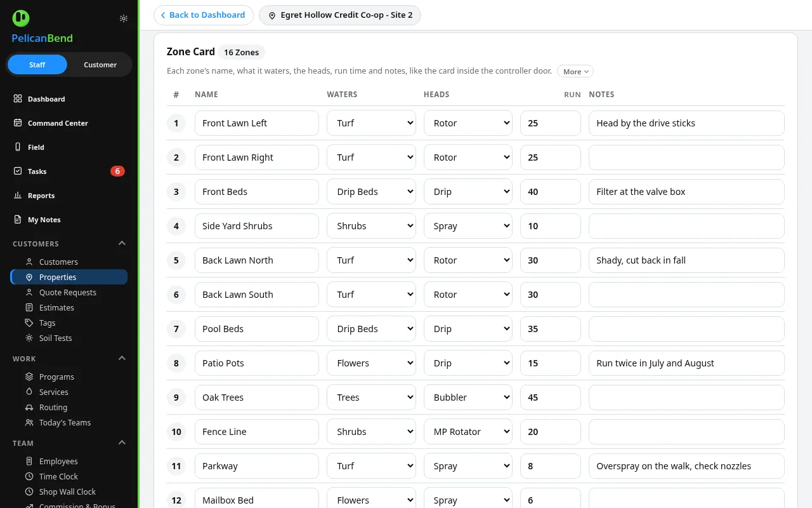
Task: Edit the Parkway zone name field
Action: point(257,466)
